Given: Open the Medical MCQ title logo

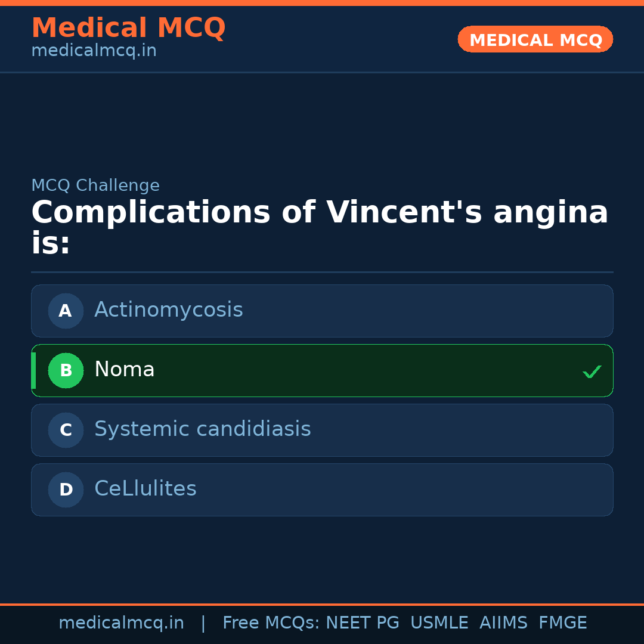Looking at the screenshot, I should click(x=128, y=28).
